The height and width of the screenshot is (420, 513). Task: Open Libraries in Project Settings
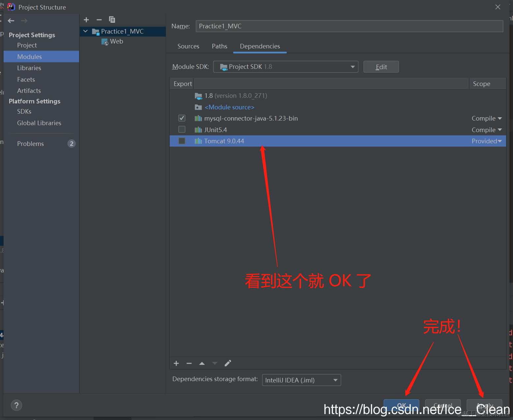pyautogui.click(x=29, y=68)
